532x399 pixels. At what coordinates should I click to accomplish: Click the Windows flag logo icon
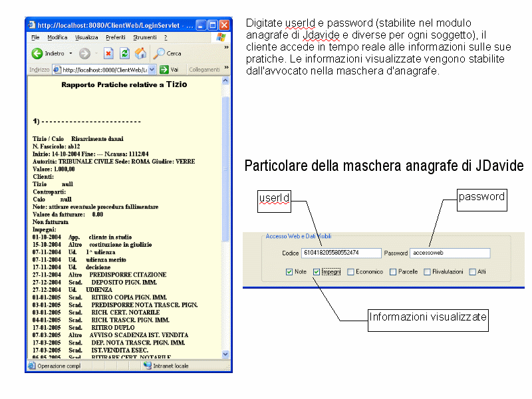(221, 37)
